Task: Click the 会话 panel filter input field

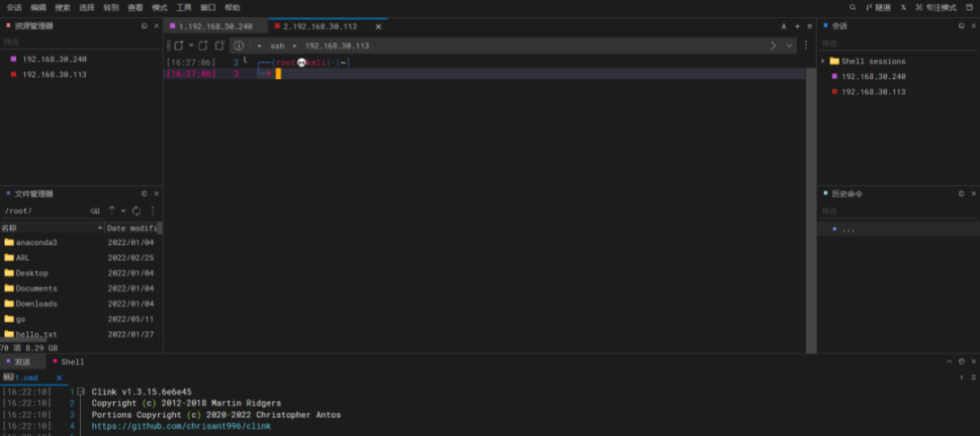Action: click(898, 43)
